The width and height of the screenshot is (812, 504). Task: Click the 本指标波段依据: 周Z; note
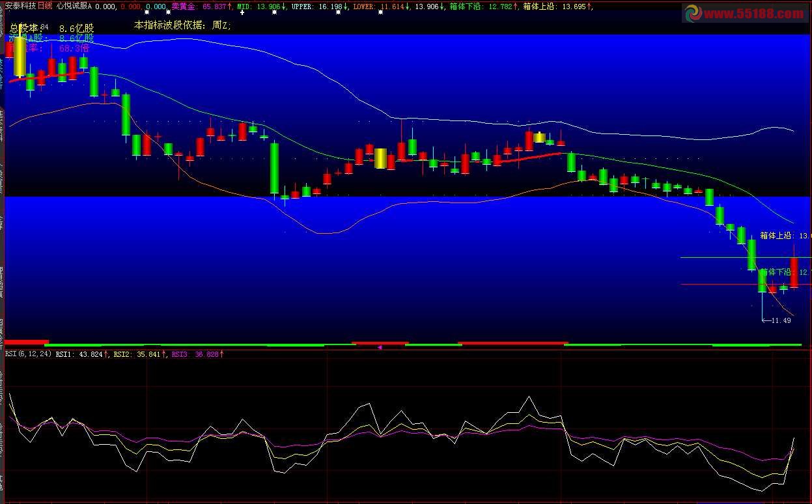point(182,25)
